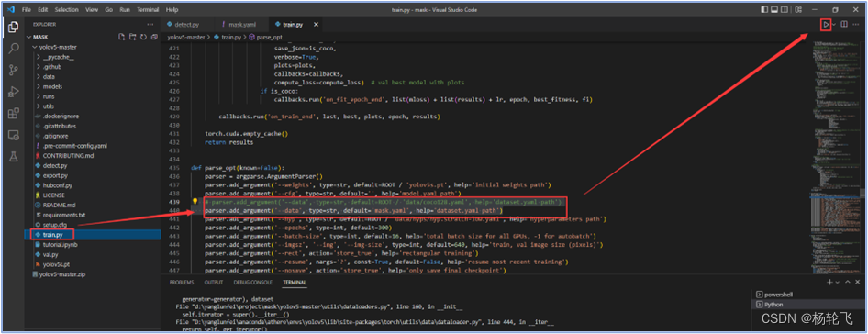Toggle secondary side bar visibility
This screenshot has height=334, width=868.
[785, 9]
